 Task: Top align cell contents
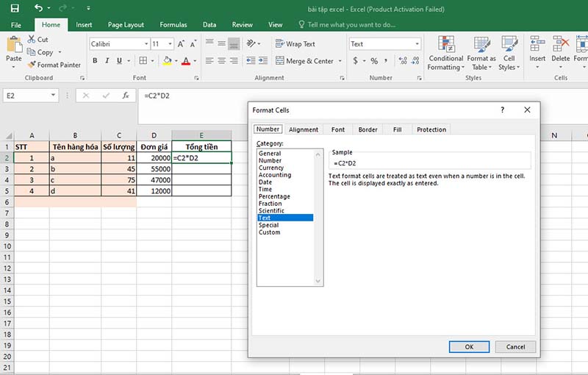tap(209, 43)
